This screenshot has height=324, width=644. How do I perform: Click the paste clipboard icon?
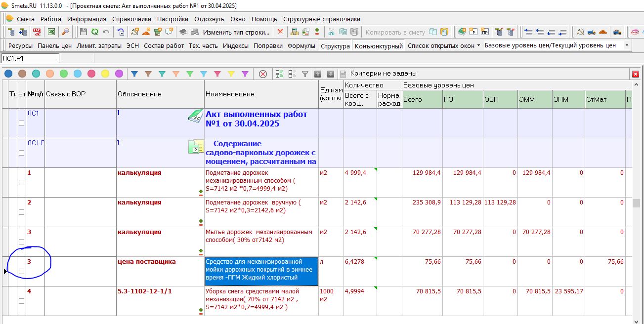pyautogui.click(x=355, y=32)
